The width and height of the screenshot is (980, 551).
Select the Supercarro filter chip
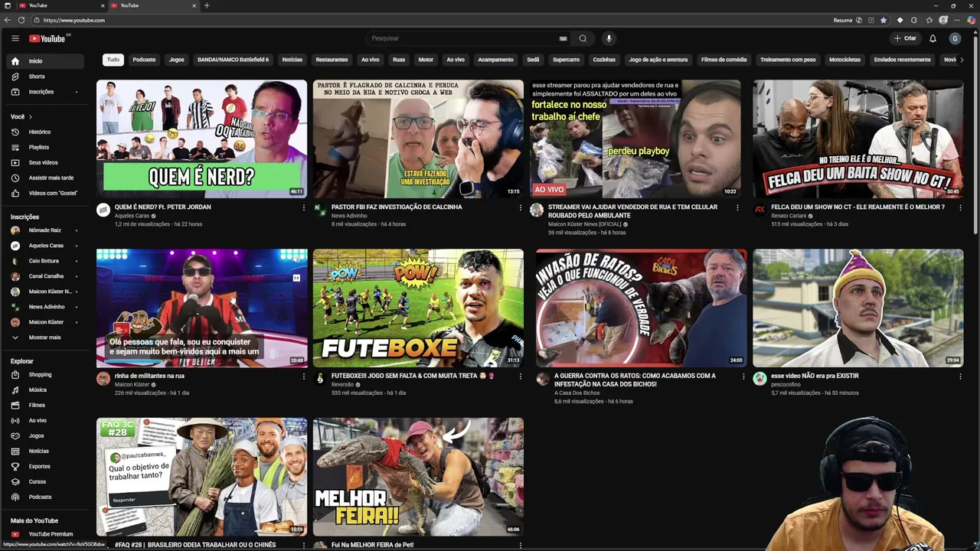(x=566, y=60)
